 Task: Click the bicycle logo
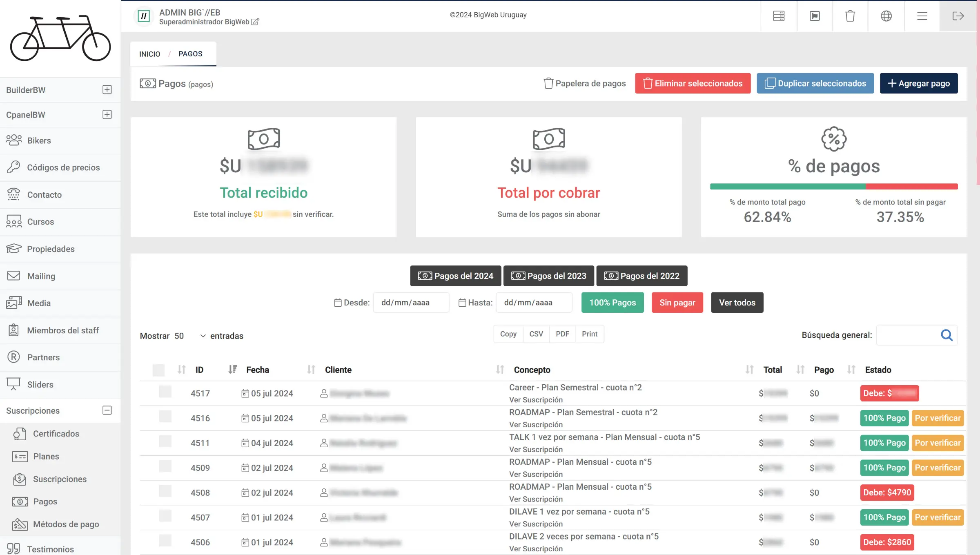pos(60,38)
